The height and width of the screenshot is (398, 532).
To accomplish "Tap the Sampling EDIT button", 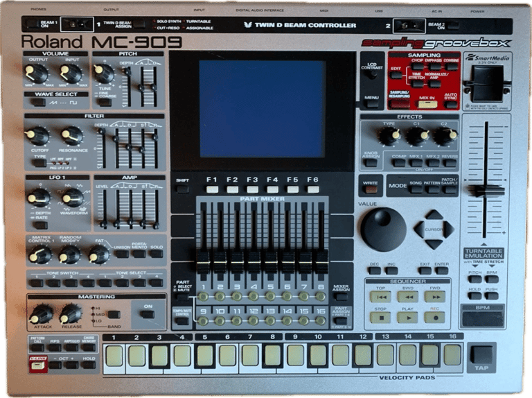I will pos(396,74).
